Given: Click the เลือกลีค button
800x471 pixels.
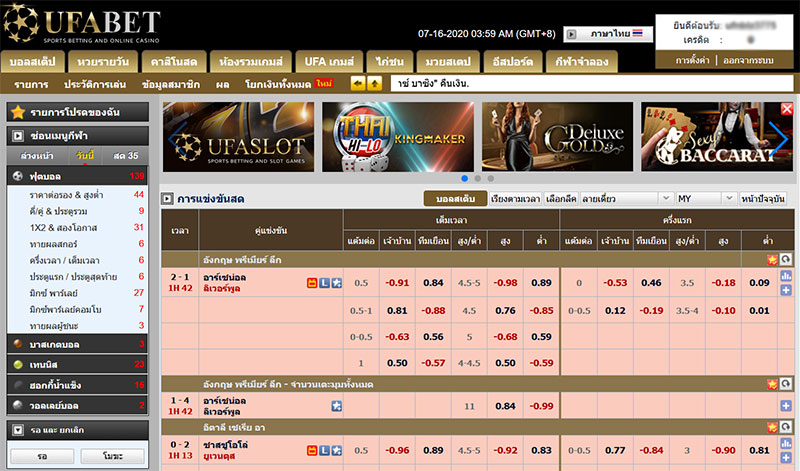Looking at the screenshot, I should (x=561, y=199).
